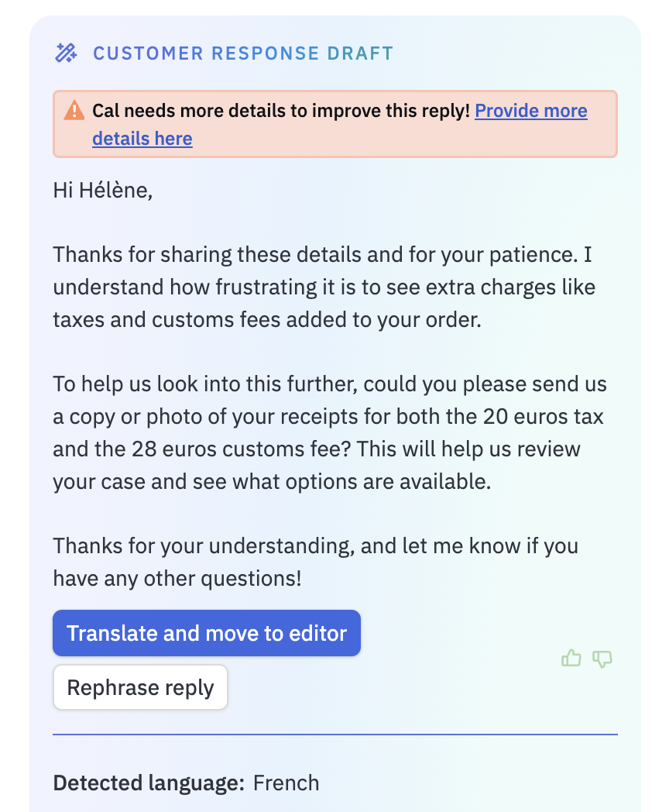Click 'Translate and move to editor' button
669x812 pixels.
(x=207, y=633)
